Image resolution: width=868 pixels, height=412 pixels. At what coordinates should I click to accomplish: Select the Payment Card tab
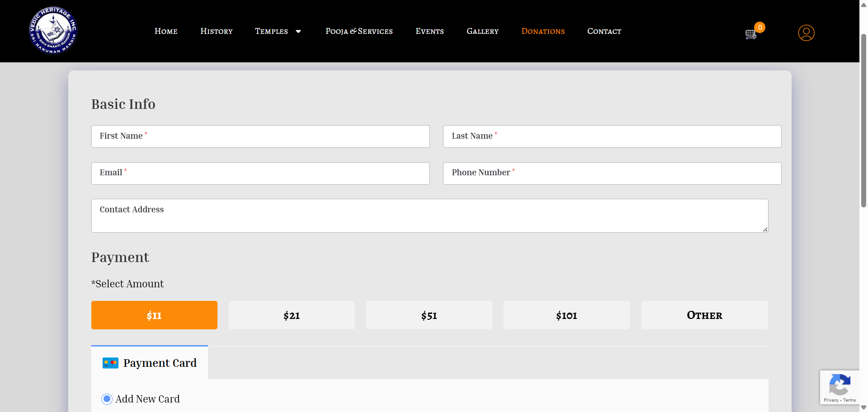coord(160,363)
